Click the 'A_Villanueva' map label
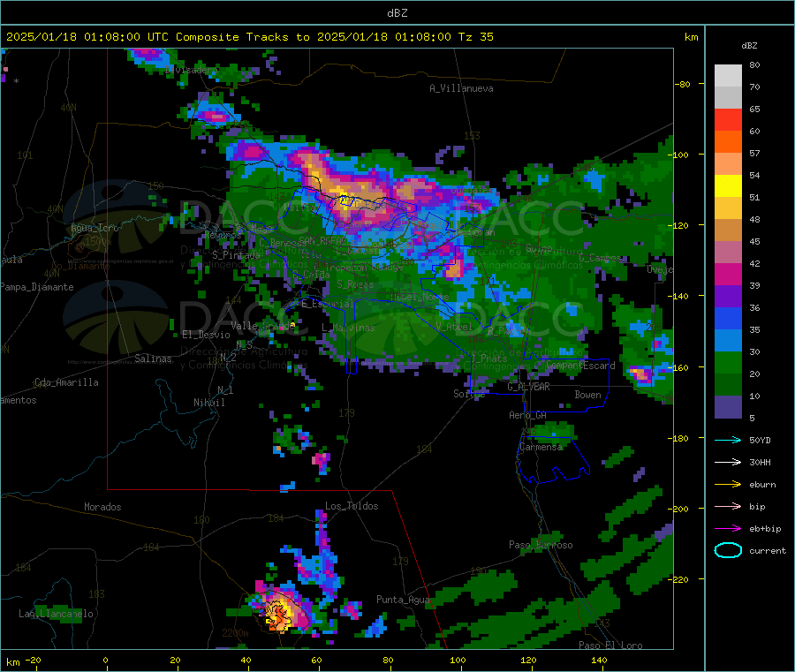This screenshot has width=795, height=672. (x=461, y=88)
